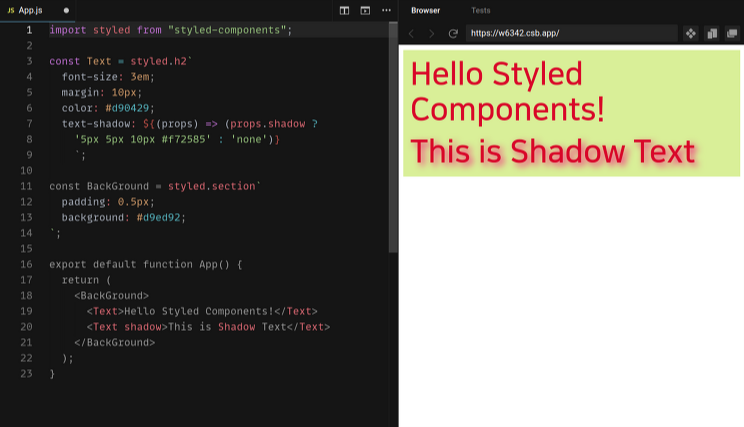Screen dimensions: 744x427
Task: Click the preview pane toggle icon
Action: point(365,10)
